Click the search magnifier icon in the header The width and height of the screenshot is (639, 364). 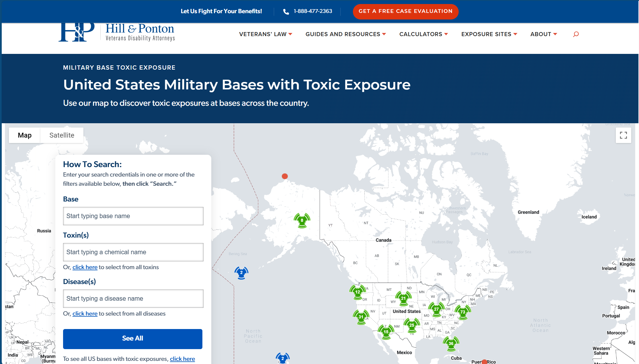576,34
